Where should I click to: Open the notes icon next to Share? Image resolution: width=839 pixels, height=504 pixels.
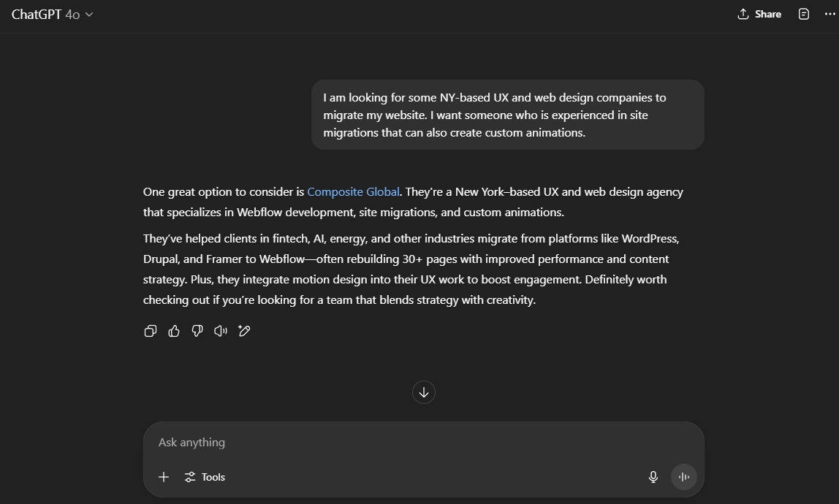(x=804, y=15)
